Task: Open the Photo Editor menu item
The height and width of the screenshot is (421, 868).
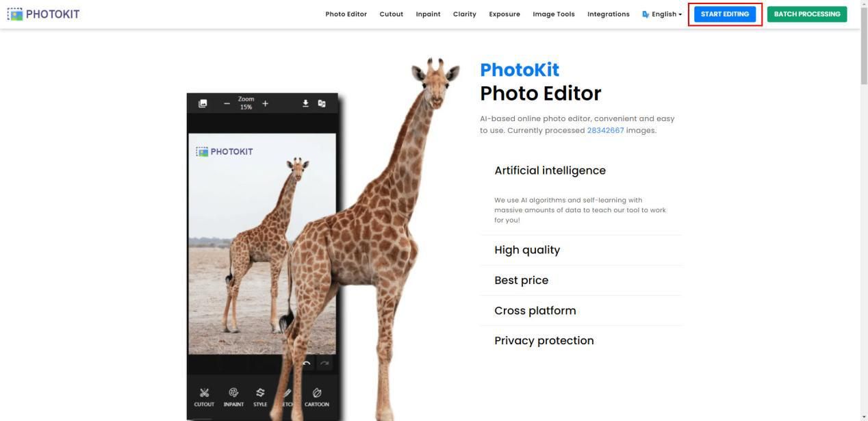Action: point(346,14)
